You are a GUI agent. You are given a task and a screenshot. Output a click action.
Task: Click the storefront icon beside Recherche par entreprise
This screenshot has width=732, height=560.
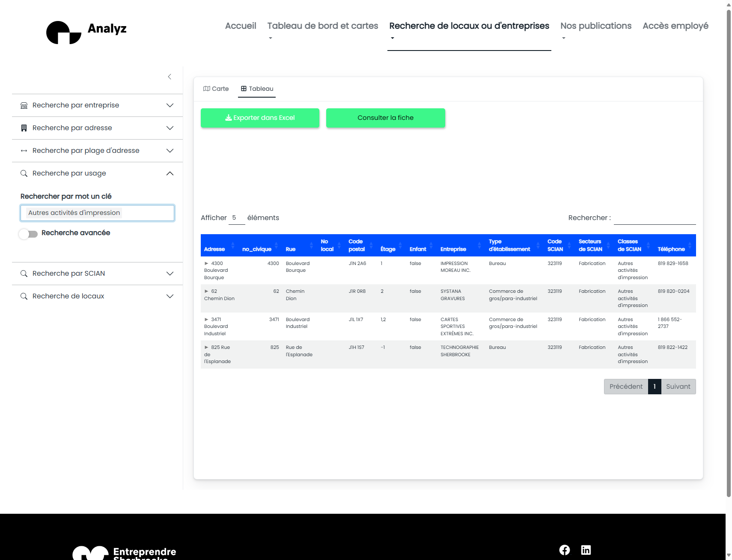(x=24, y=105)
